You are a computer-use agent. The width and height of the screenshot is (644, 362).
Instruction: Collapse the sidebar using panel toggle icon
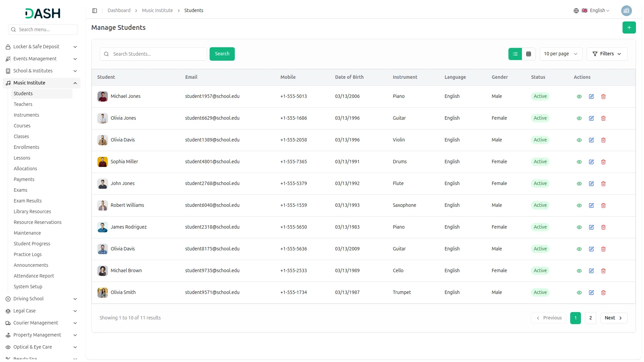pos(95,11)
